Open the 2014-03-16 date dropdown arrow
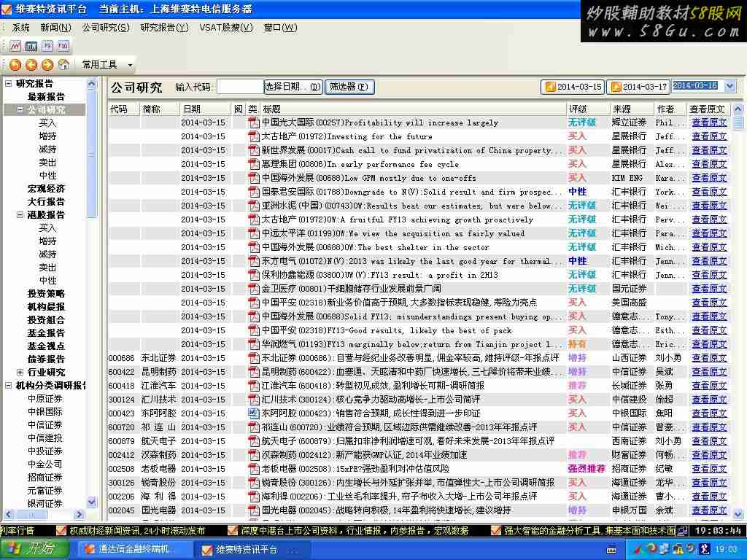 click(730, 86)
